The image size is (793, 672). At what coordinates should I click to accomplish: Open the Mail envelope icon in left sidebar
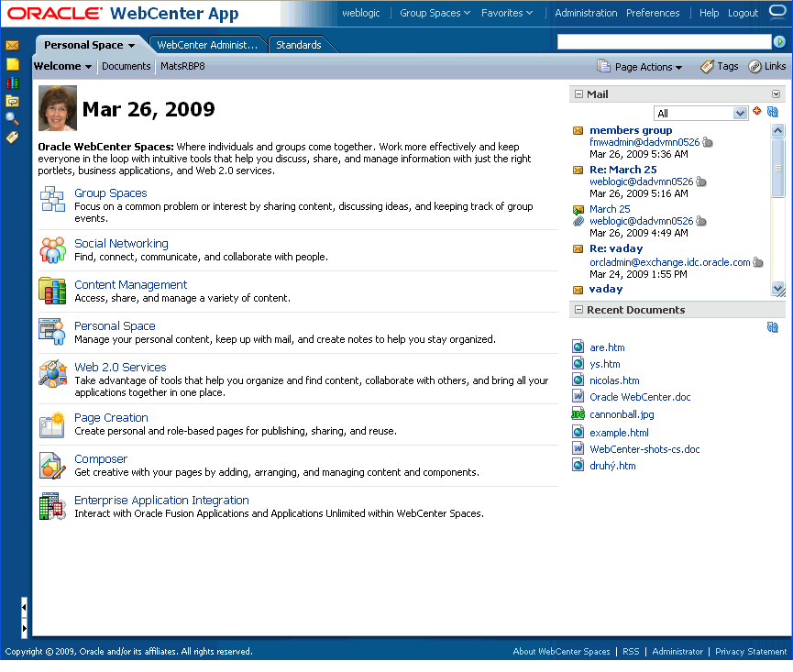[x=12, y=46]
